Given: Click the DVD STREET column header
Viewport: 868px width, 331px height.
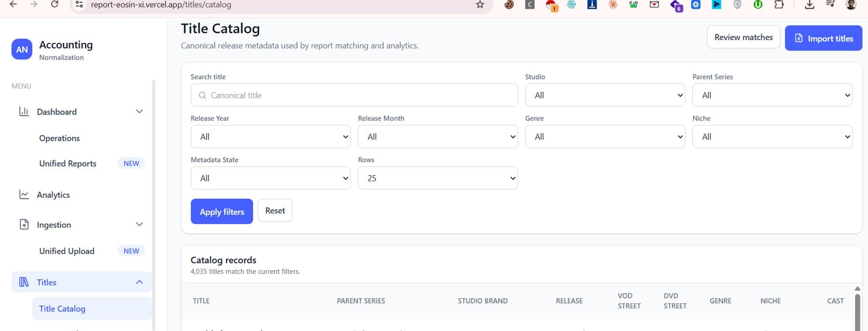Looking at the screenshot, I should tap(675, 301).
